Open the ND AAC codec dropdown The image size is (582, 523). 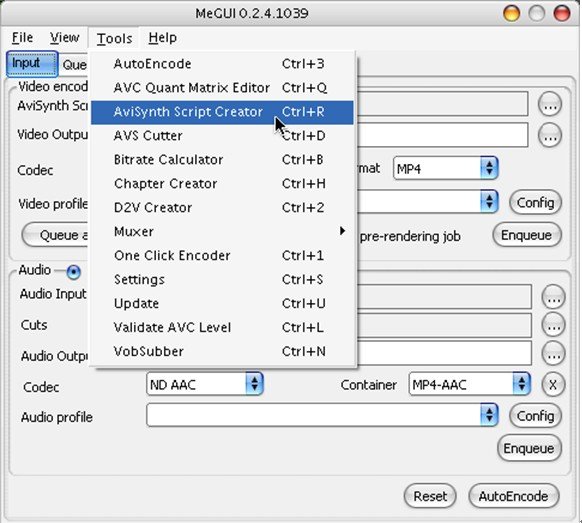click(205, 384)
